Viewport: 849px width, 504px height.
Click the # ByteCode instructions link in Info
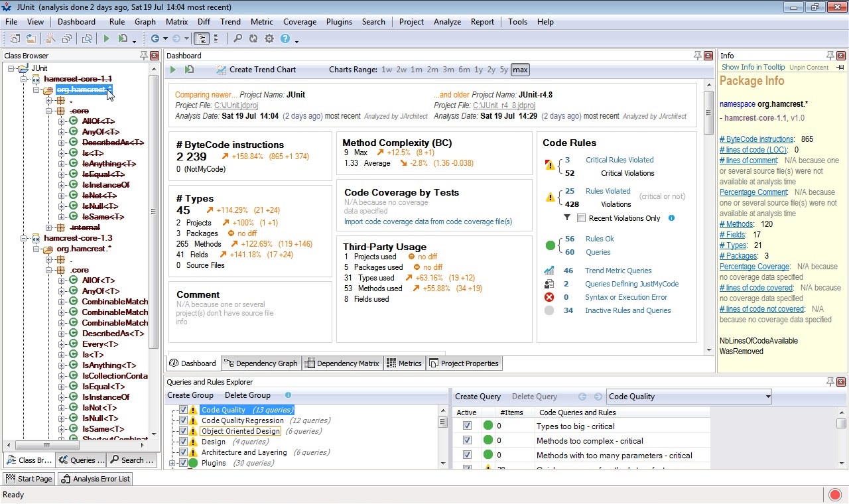pyautogui.click(x=757, y=139)
